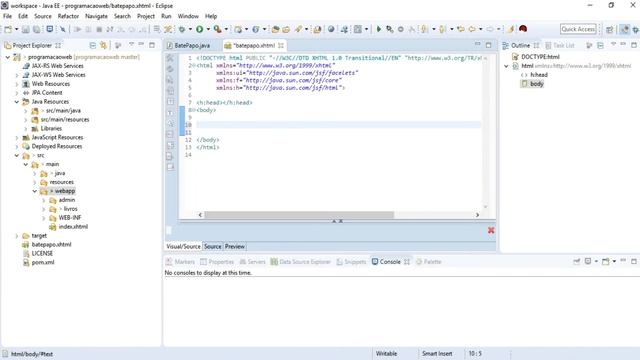Open the Open Type toolbar icon

click(276, 29)
